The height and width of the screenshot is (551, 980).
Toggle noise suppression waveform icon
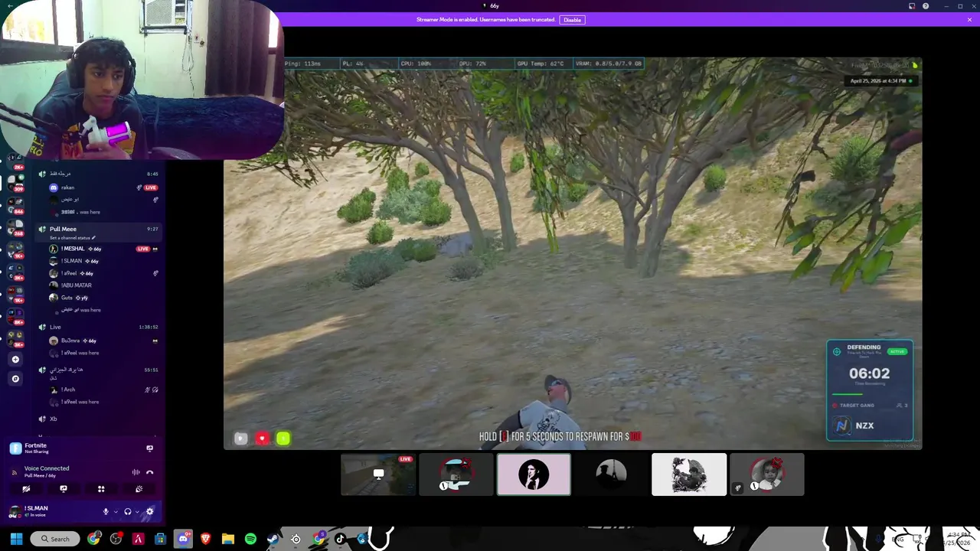pos(136,472)
